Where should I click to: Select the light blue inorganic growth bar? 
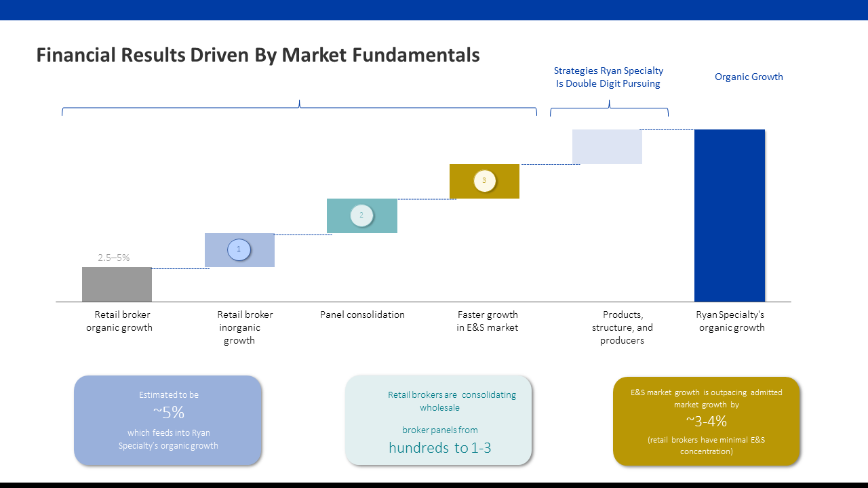239,249
